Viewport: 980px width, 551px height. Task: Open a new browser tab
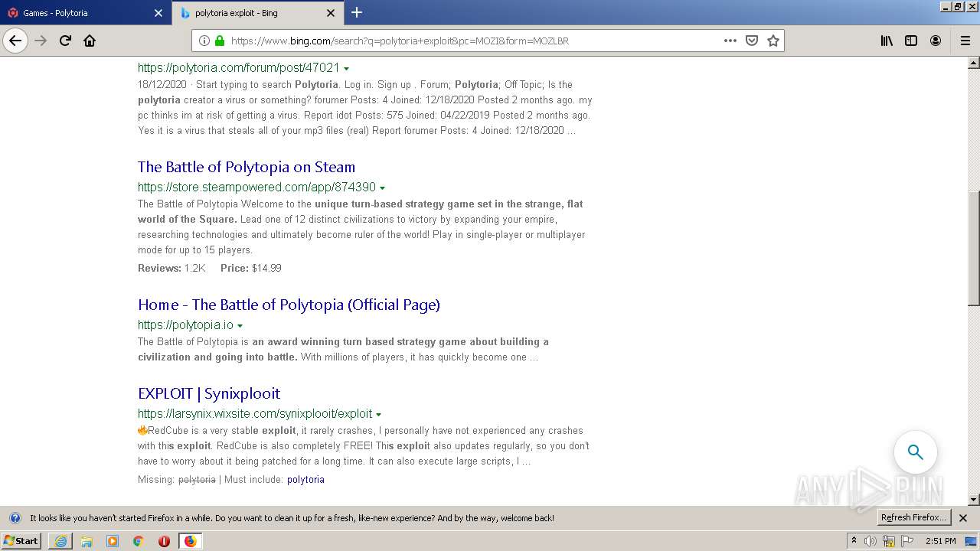click(x=357, y=12)
